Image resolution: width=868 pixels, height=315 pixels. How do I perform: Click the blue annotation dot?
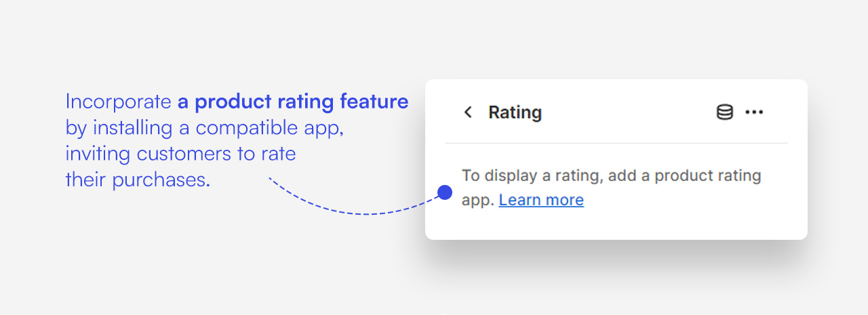(x=445, y=193)
